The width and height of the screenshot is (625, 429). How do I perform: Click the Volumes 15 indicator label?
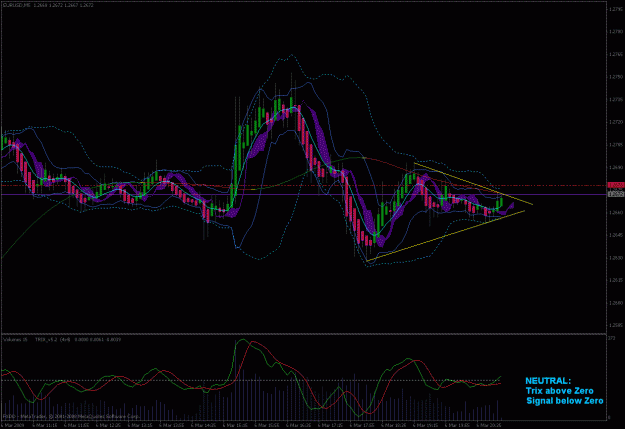point(15,340)
